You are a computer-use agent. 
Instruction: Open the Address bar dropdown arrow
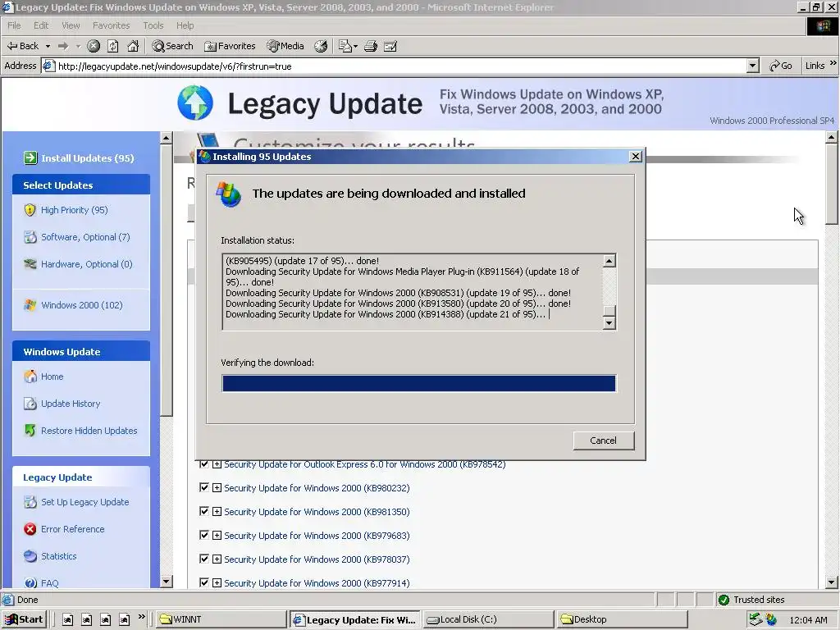[x=753, y=66]
